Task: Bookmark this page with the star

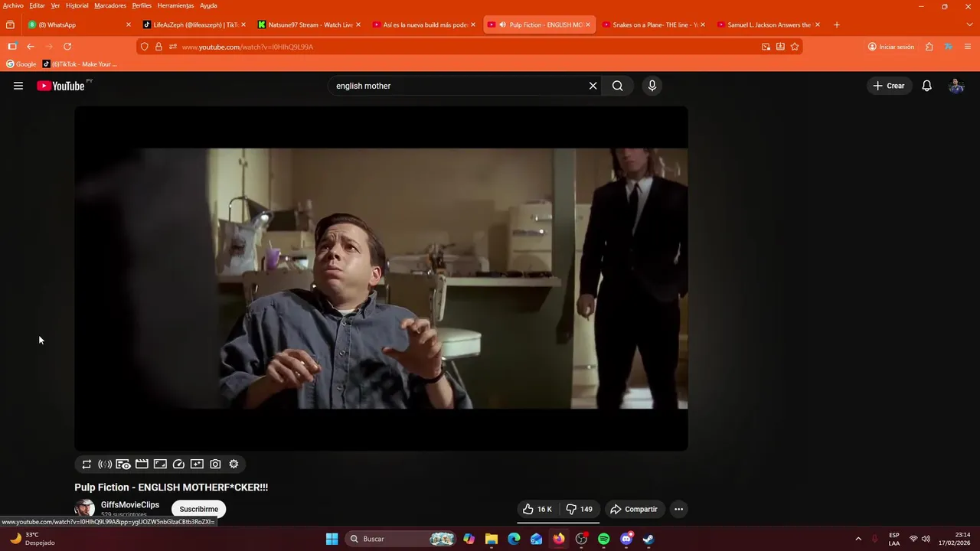Action: 795,47
